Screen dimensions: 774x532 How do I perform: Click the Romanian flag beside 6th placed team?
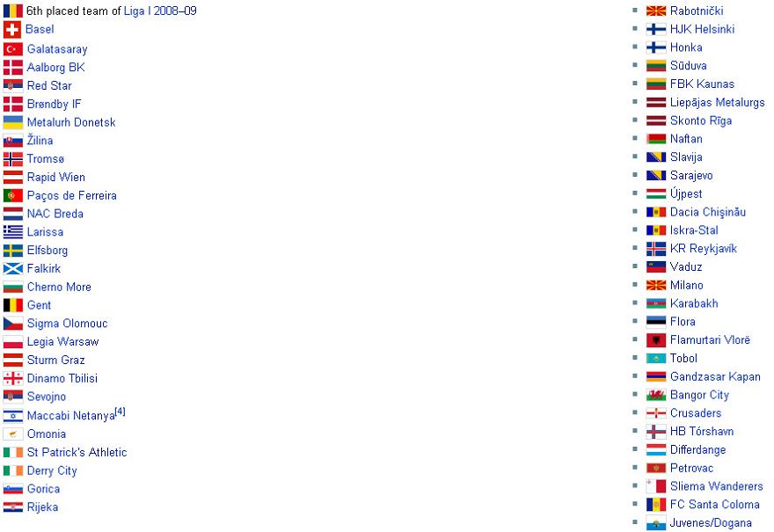click(x=13, y=11)
